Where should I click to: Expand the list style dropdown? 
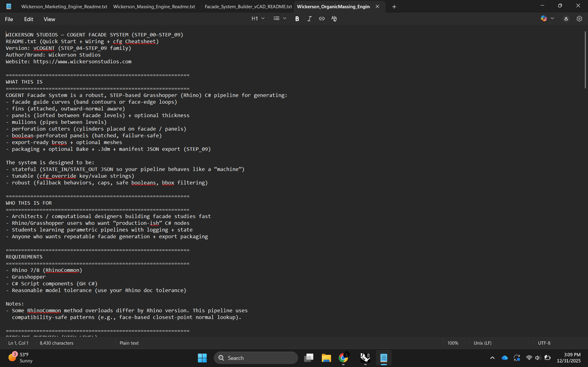click(x=280, y=19)
